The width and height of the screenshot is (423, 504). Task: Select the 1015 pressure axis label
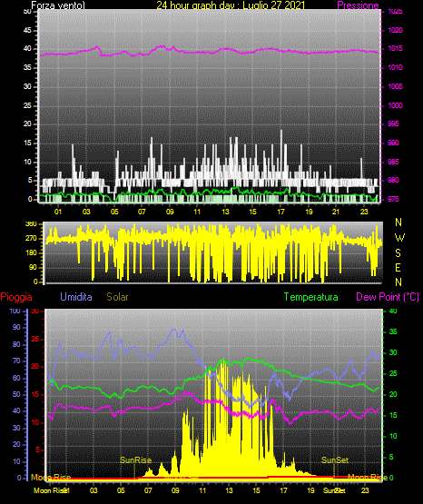tap(395, 48)
